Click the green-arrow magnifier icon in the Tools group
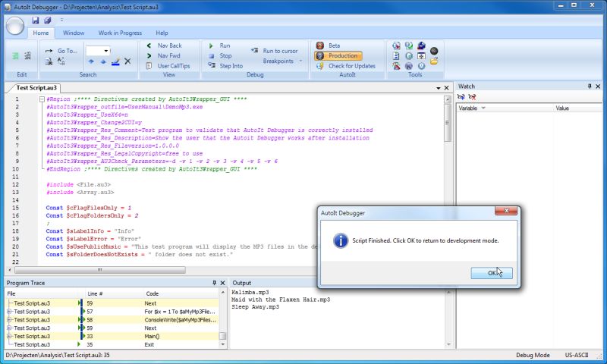Image resolution: width=607 pixels, height=364 pixels. [x=409, y=45]
